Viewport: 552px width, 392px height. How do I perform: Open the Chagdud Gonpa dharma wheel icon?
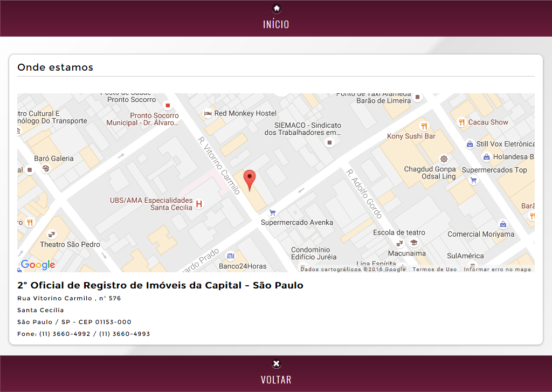coord(444,159)
